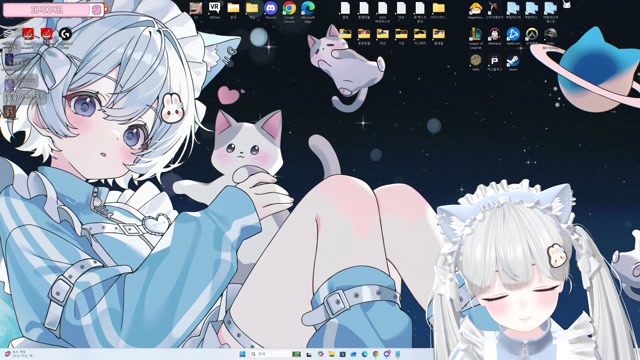
Task: Click the pink clock widget button
Action: (97, 10)
